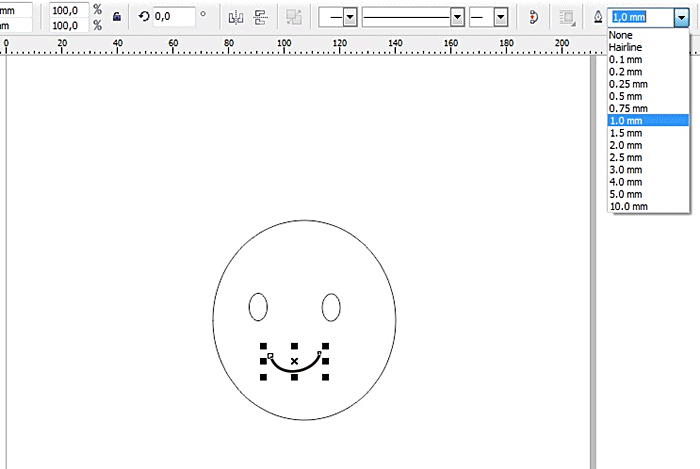Click the mirror vertically icon
Image resolution: width=700 pixels, height=469 pixels.
(x=260, y=17)
